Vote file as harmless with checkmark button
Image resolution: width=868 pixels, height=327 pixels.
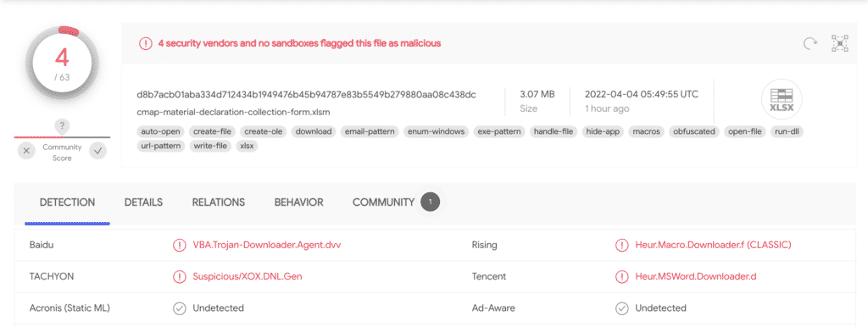tap(98, 151)
